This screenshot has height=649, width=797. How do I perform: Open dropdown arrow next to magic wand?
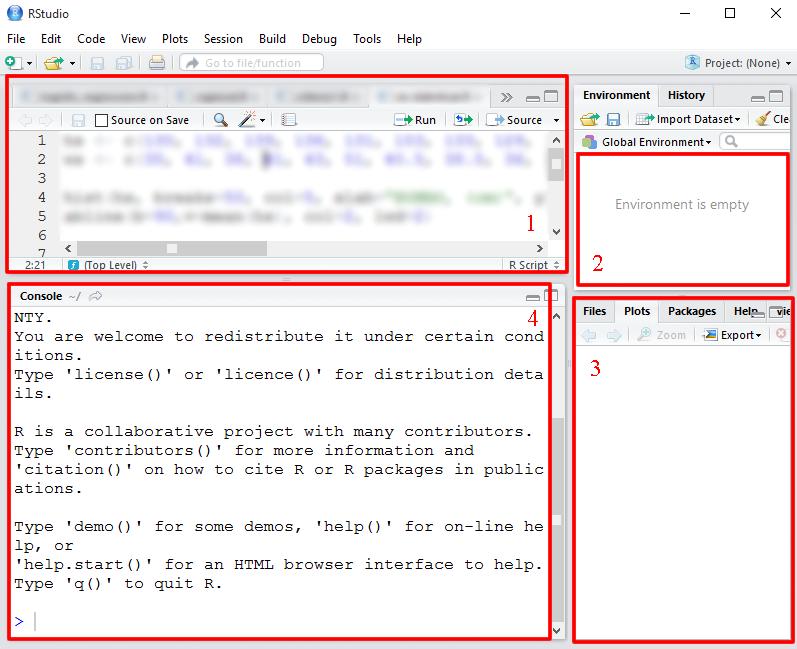tap(262, 120)
